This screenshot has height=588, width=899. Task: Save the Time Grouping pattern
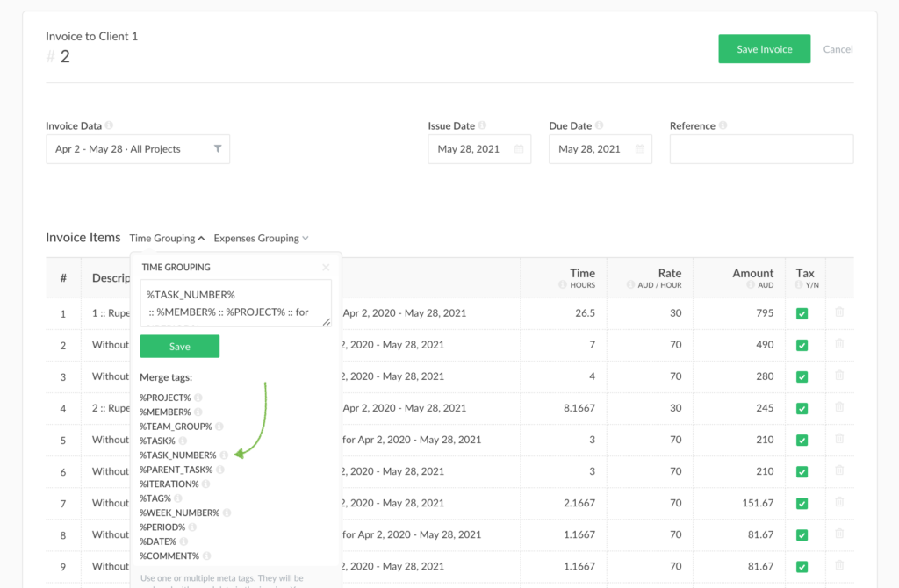click(179, 347)
